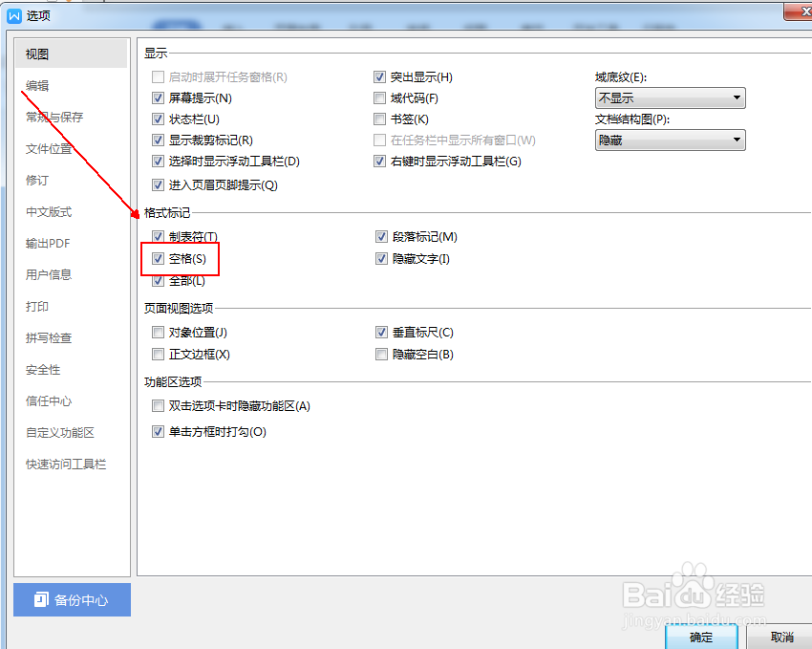Expand the 域底纹(E) dropdown
The height and width of the screenshot is (649, 812).
(670, 97)
